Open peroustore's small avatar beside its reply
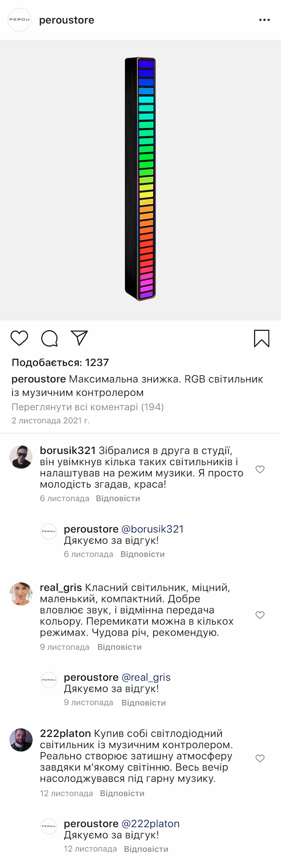Screen dimensions: 281x868 click(48, 532)
